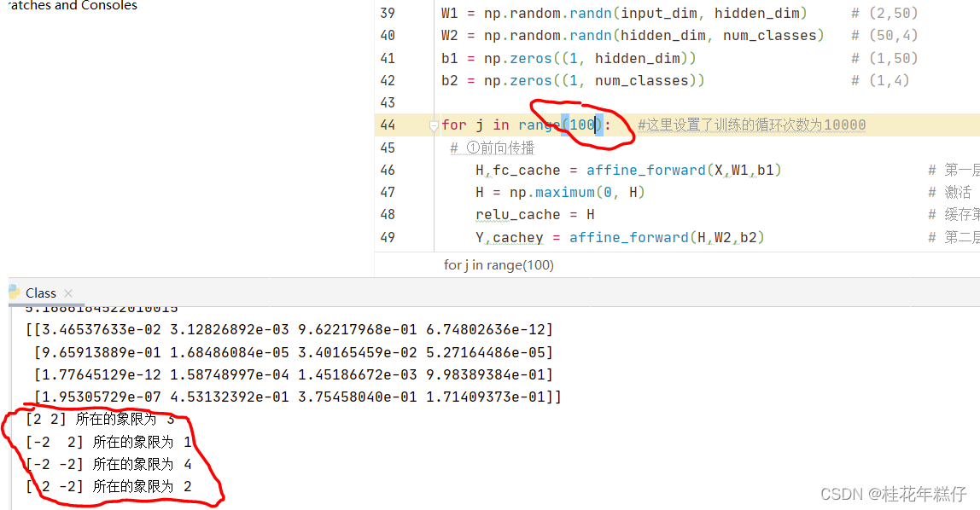Screen dimensions: 980x510
Task: Click line number 39 in gutter
Action: click(x=388, y=13)
